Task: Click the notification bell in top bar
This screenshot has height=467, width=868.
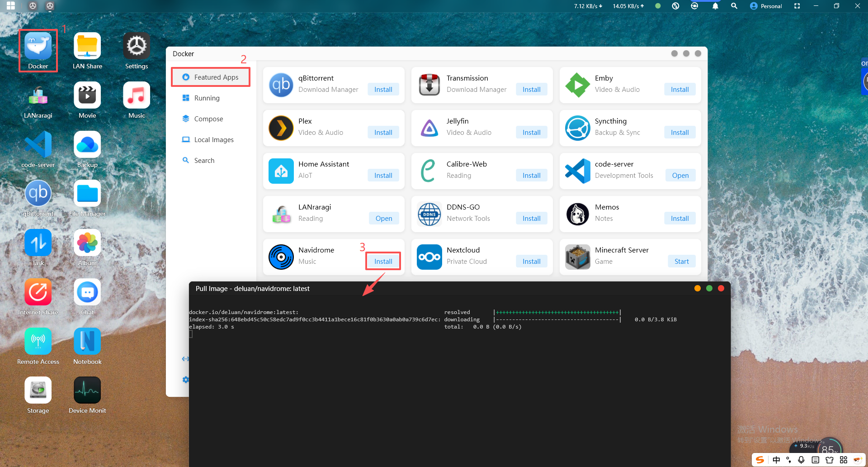Action: pyautogui.click(x=715, y=6)
